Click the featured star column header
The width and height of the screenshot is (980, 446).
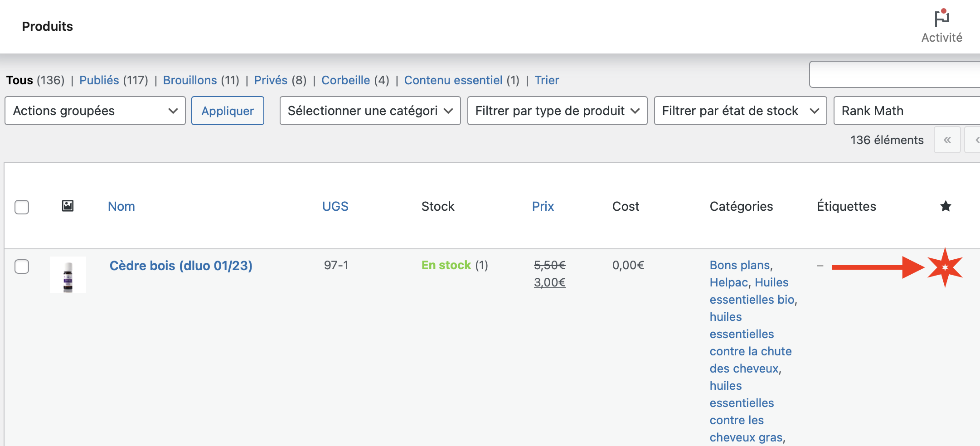[946, 206]
